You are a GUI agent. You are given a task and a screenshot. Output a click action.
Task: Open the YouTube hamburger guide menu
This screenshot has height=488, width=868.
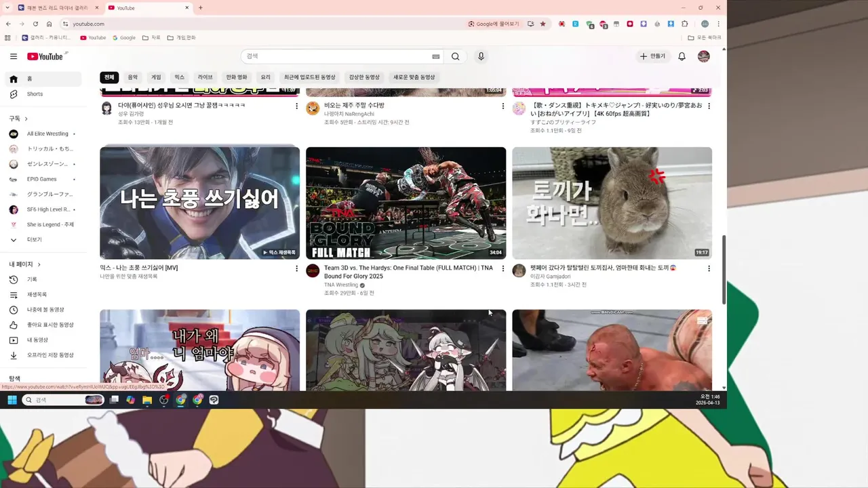tap(14, 56)
